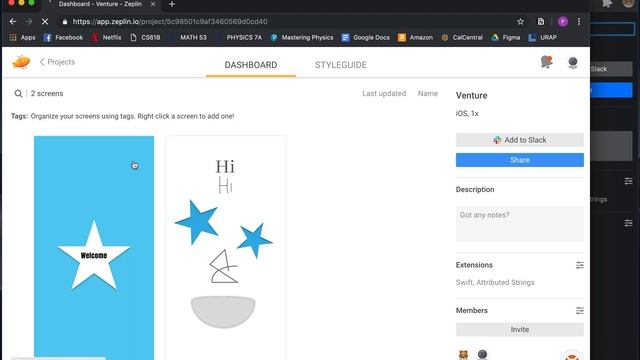Go back to Projects
This screenshot has height=360, width=640.
coord(57,62)
